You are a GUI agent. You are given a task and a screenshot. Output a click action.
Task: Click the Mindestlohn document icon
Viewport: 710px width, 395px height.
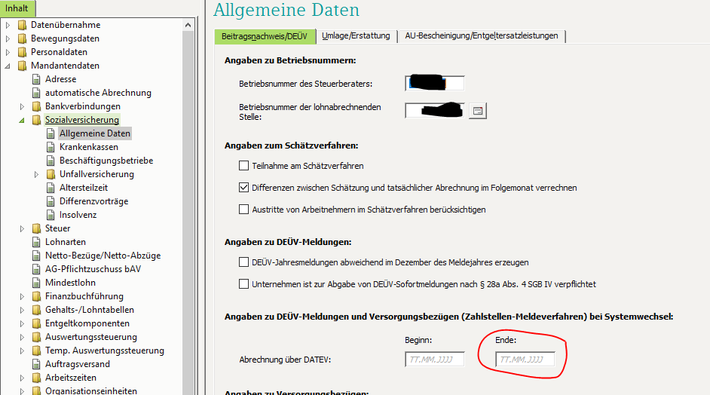pyautogui.click(x=37, y=283)
